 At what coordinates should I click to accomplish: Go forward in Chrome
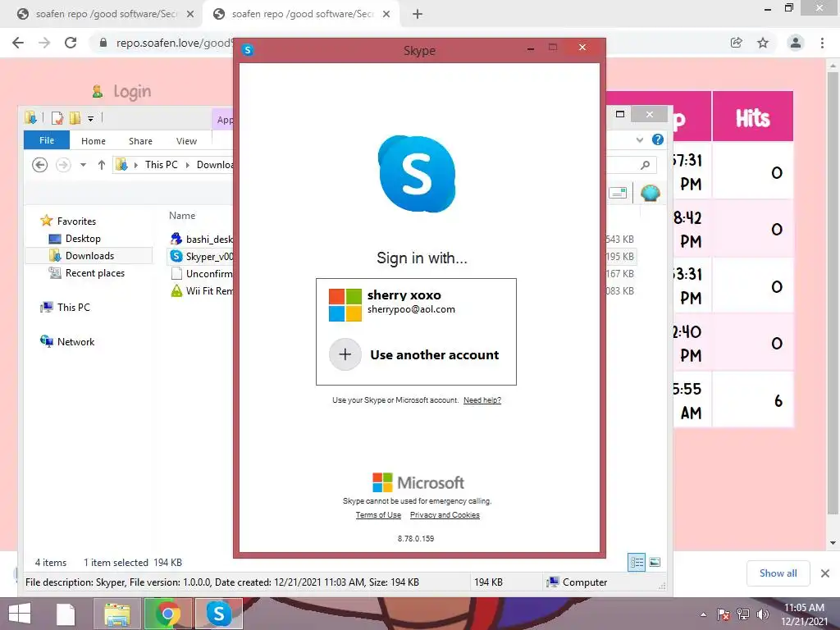pos(44,43)
